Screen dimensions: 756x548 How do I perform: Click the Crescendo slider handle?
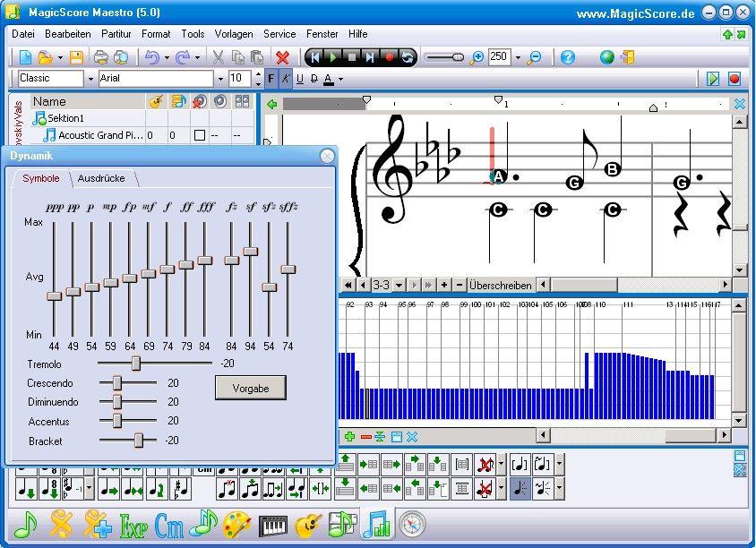coord(117,382)
